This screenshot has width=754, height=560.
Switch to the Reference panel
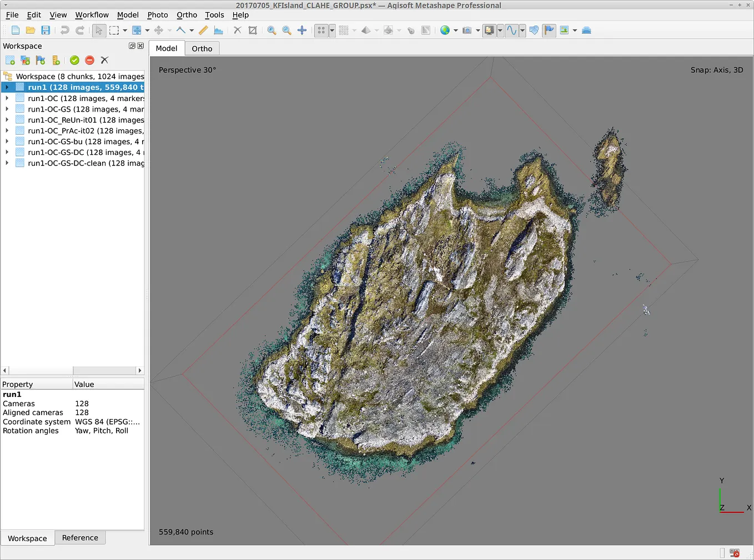(80, 537)
